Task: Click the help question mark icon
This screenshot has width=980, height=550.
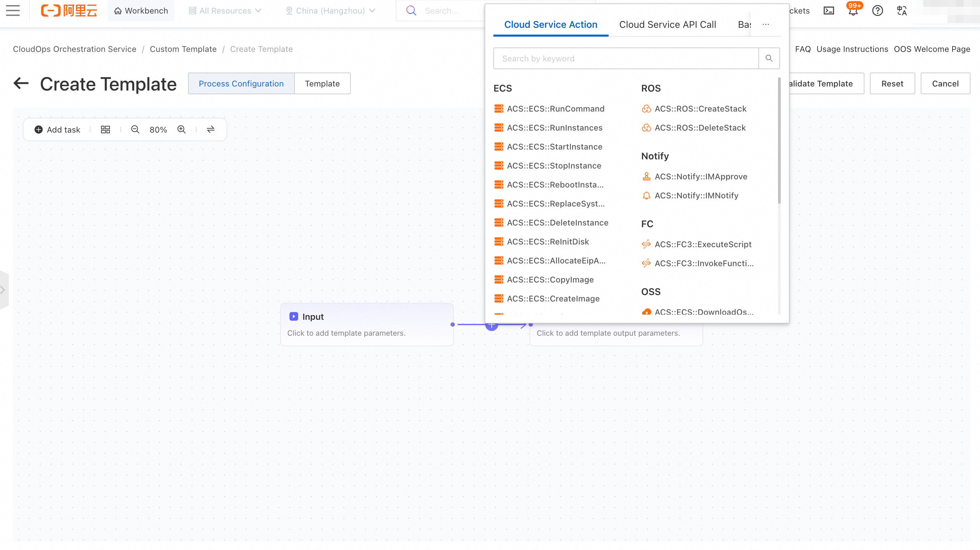Action: pos(877,11)
